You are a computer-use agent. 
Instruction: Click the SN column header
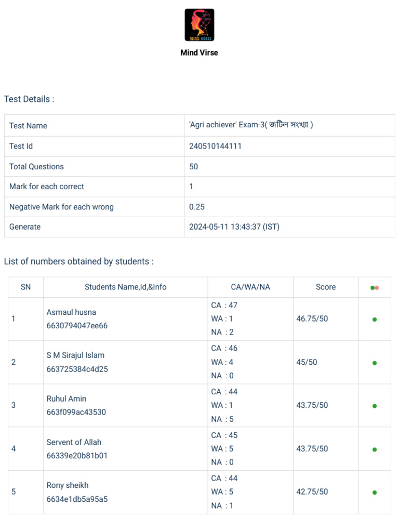pyautogui.click(x=25, y=287)
